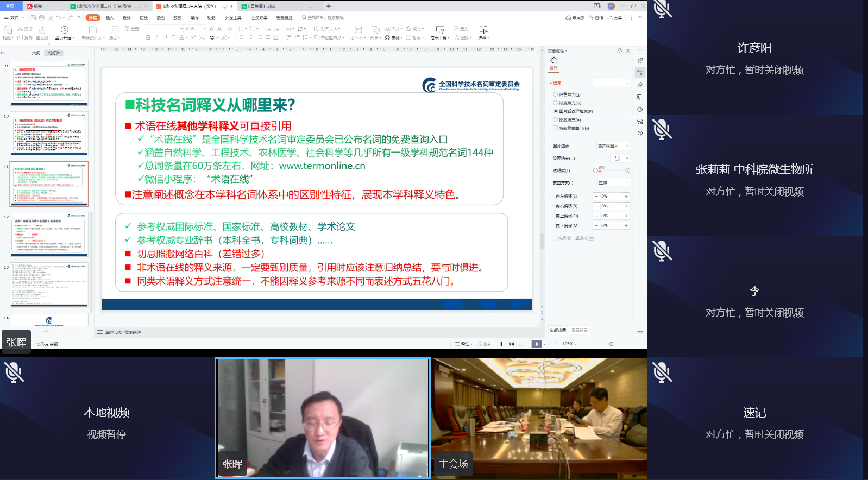Open the 放置方式 拉伸 dropdown
Viewport: 868px width, 480px height.
[613, 183]
